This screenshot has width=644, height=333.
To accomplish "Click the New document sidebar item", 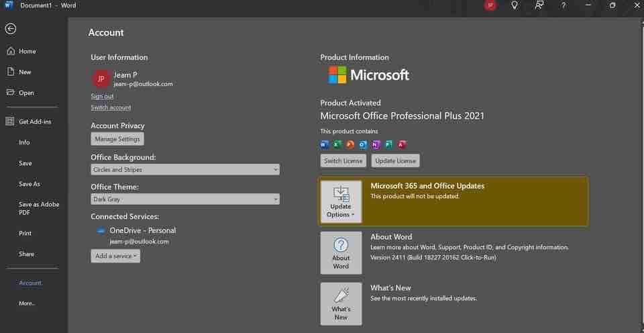I will (x=25, y=72).
